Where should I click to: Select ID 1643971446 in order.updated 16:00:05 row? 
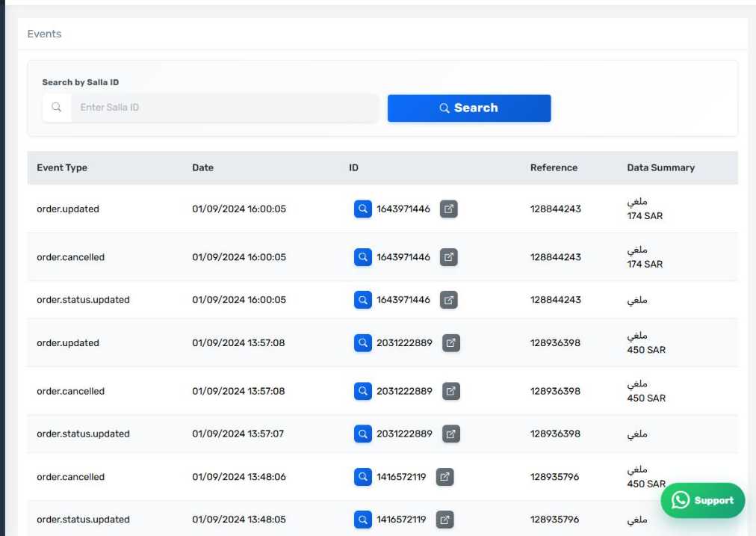click(x=403, y=209)
